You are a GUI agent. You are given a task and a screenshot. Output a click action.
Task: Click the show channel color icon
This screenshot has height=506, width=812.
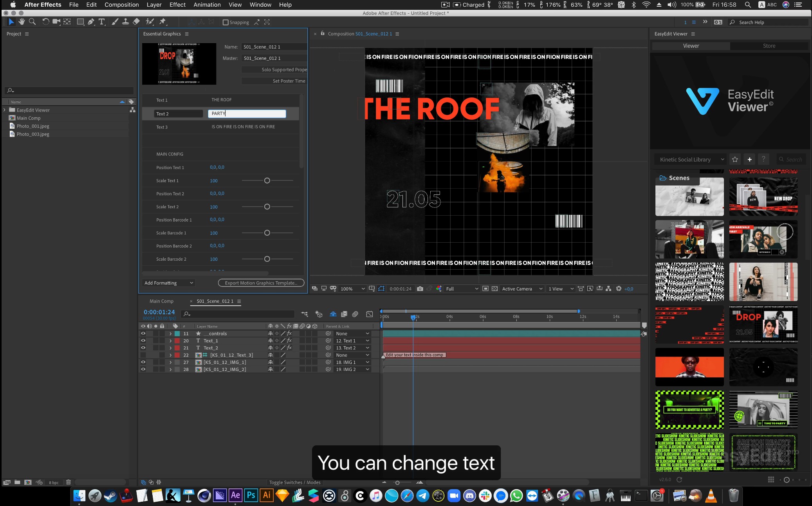(439, 289)
